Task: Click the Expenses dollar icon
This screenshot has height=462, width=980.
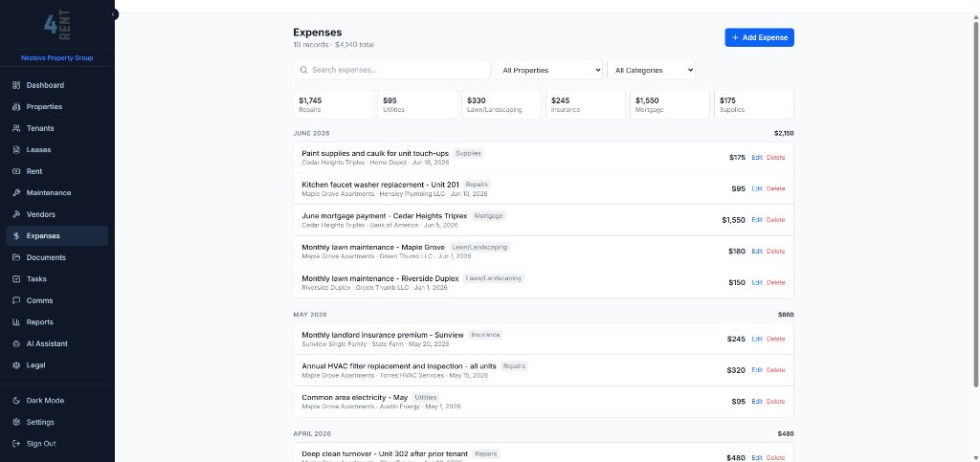Action: 17,236
